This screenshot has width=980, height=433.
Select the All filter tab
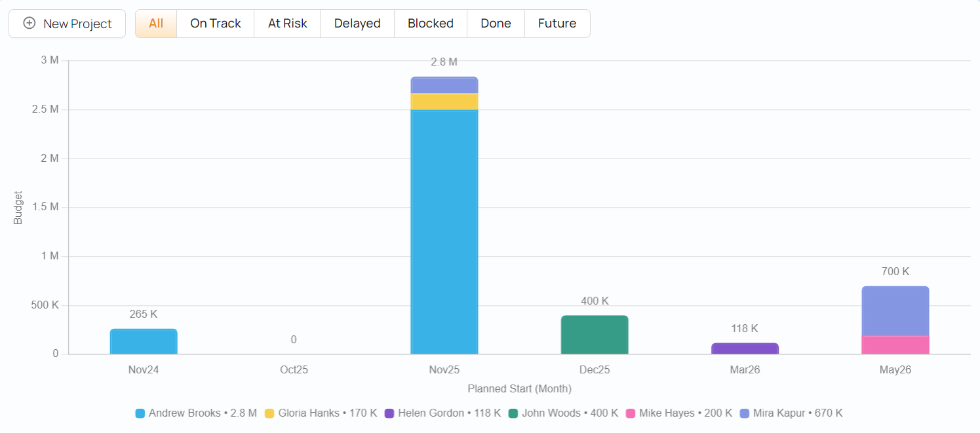click(156, 24)
